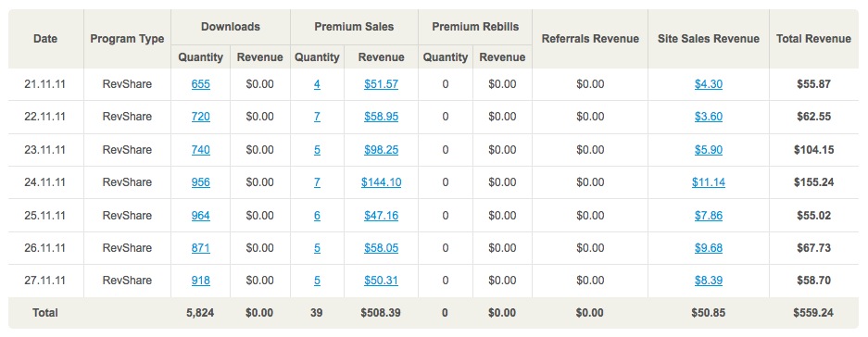This screenshot has width=868, height=337.
Task: Click the $11.14 site sales revenue link
Action: (708, 182)
